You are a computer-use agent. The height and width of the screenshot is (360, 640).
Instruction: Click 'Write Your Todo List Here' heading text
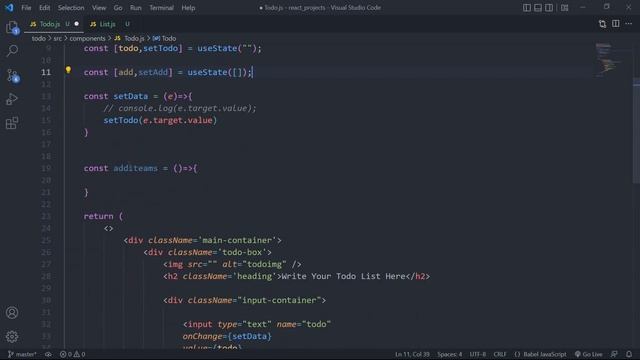pyautogui.click(x=343, y=276)
